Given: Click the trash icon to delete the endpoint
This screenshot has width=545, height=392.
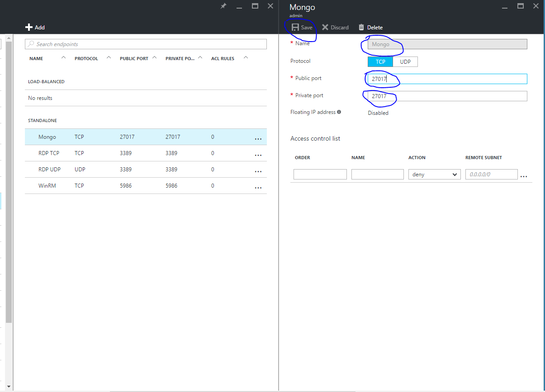Looking at the screenshot, I should [360, 27].
